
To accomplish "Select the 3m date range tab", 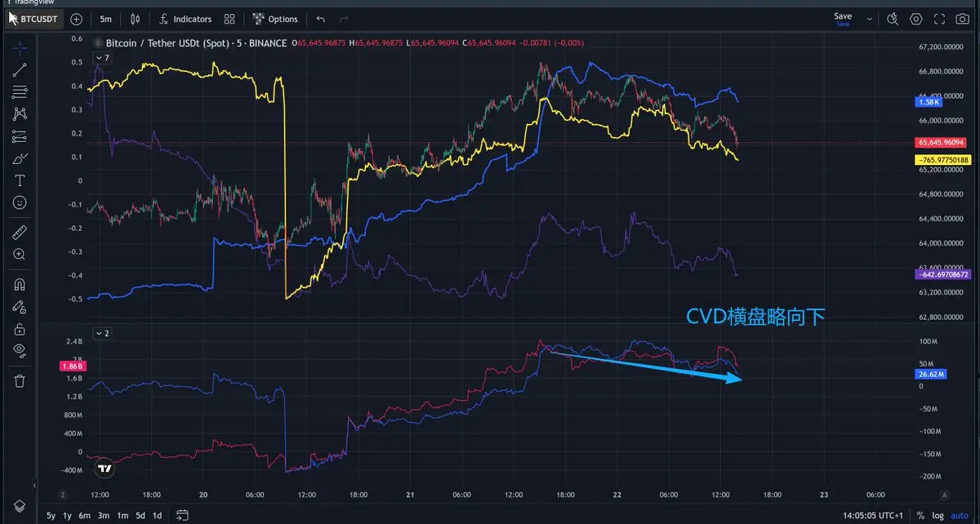I will click(x=104, y=515).
